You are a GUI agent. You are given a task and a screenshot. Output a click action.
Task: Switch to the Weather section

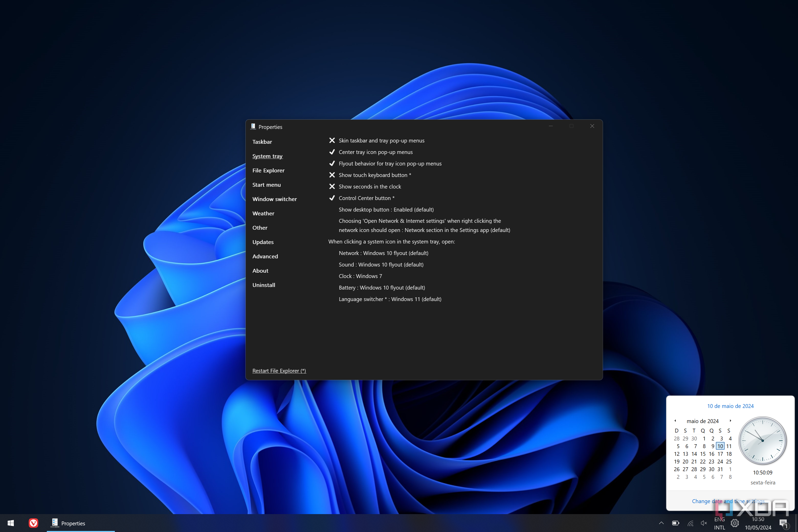tap(263, 213)
